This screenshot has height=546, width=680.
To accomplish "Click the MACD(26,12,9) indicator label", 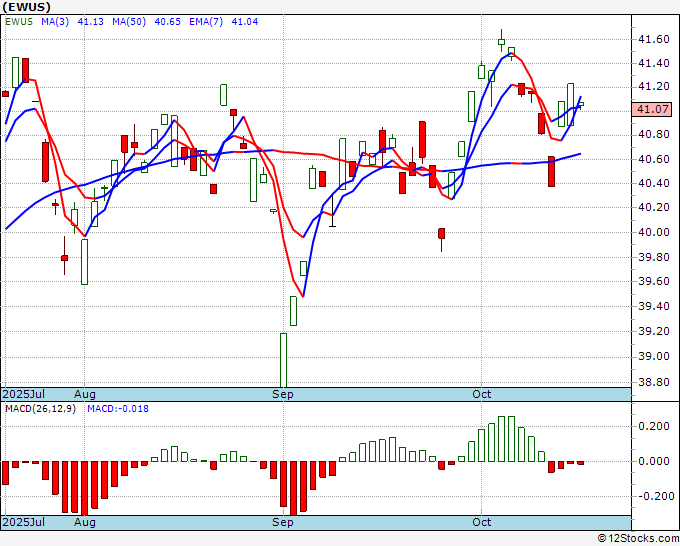I will coord(40,409).
